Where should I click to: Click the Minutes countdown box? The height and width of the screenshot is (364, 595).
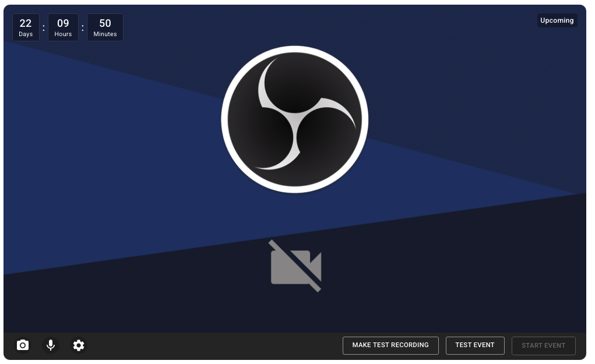pos(105,27)
